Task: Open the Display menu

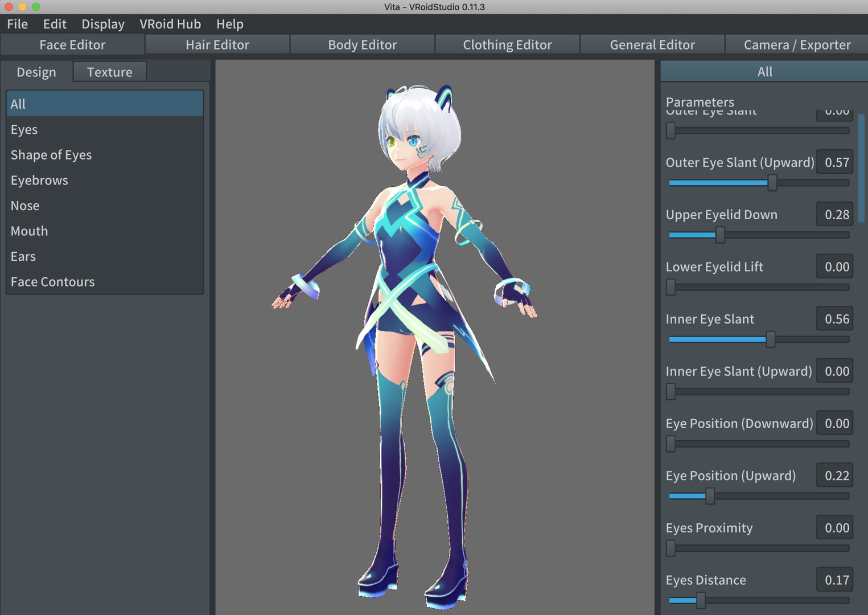Action: [x=102, y=24]
